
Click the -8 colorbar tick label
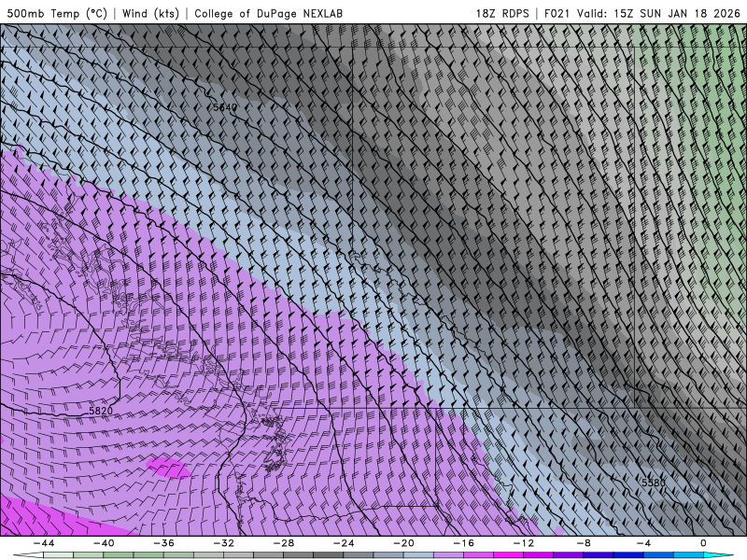point(584,543)
